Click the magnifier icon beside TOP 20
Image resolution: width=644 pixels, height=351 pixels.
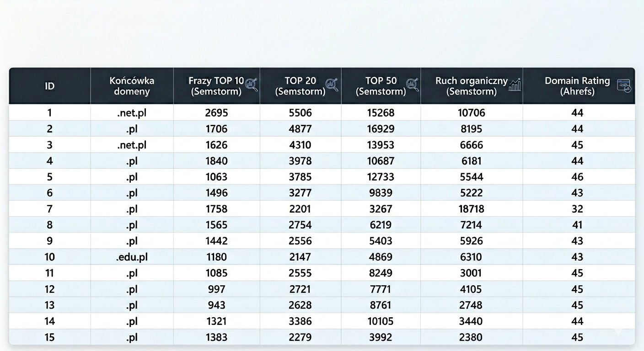(x=332, y=84)
